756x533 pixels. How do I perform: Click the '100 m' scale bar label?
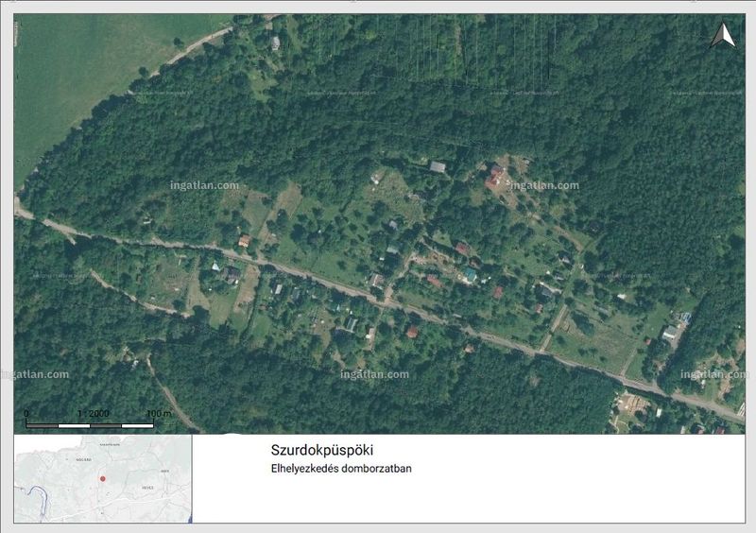159,413
